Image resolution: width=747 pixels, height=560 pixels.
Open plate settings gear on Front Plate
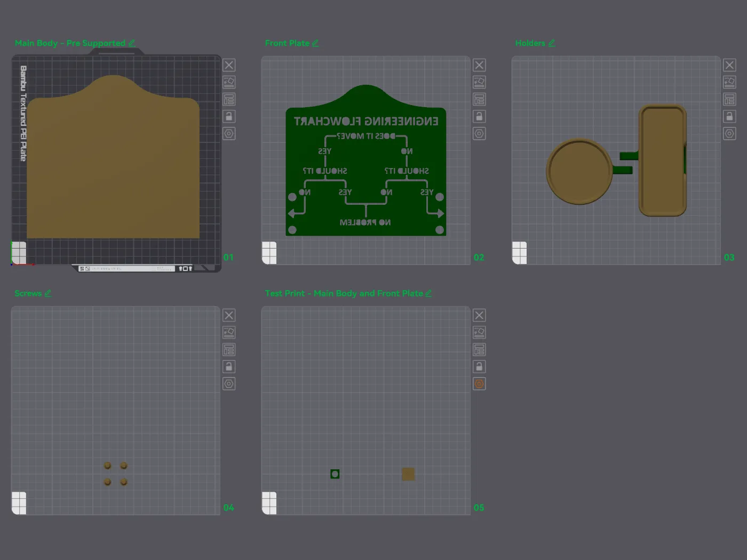[479, 133]
